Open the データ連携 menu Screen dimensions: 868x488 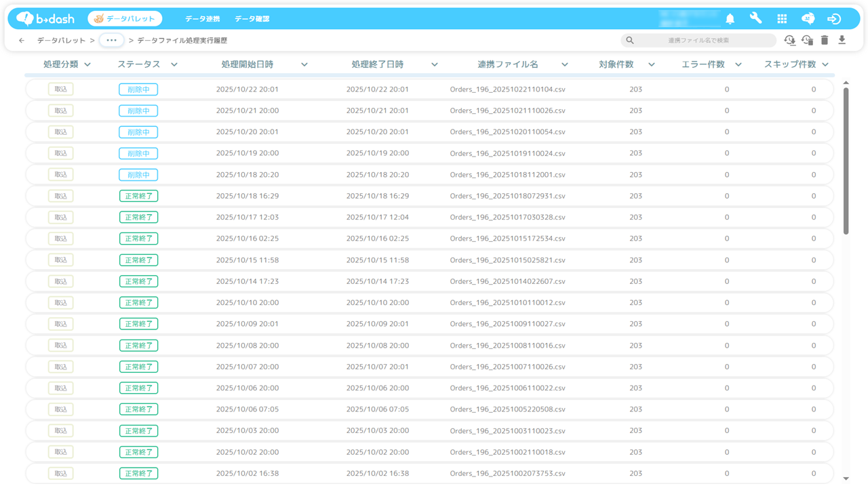pyautogui.click(x=202, y=19)
